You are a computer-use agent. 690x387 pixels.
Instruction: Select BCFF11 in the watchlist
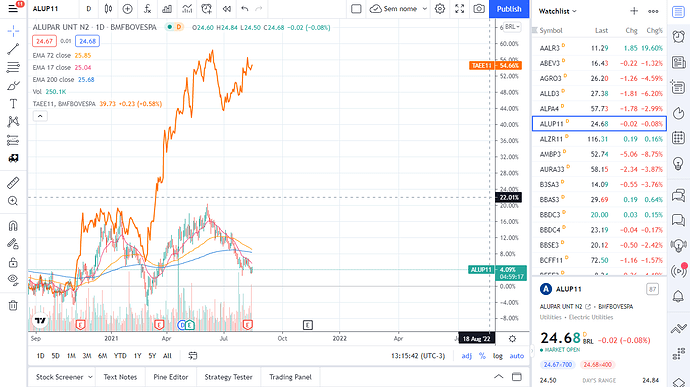pos(599,260)
